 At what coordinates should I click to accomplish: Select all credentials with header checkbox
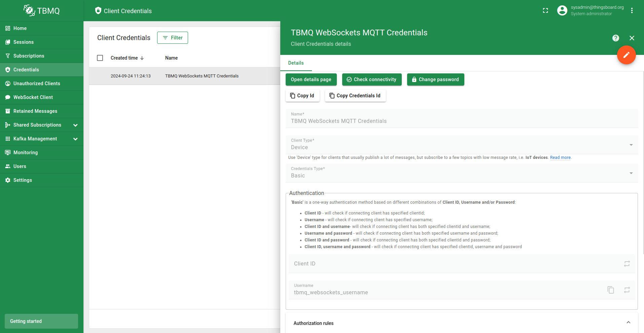click(x=100, y=58)
